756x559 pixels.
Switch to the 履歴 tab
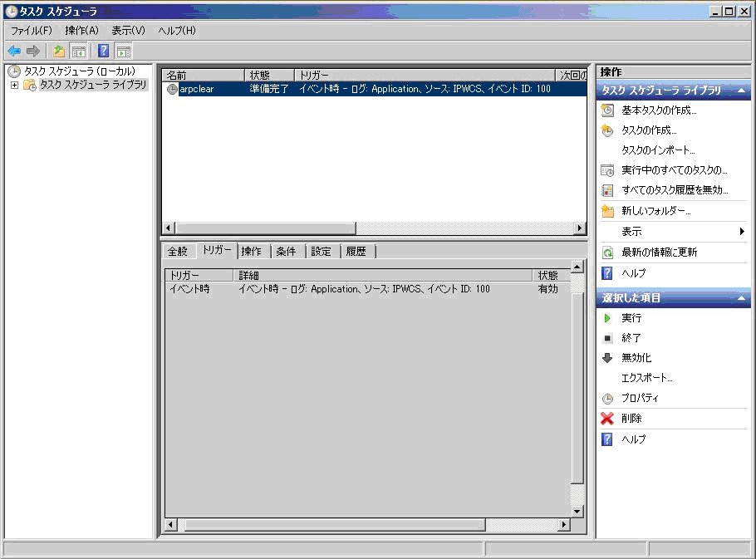(x=356, y=251)
